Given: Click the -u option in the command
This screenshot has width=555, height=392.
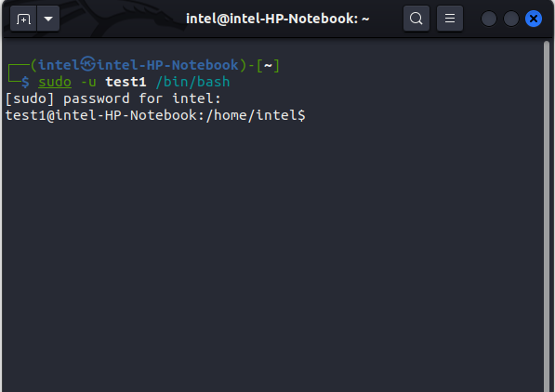Looking at the screenshot, I should 88,82.
